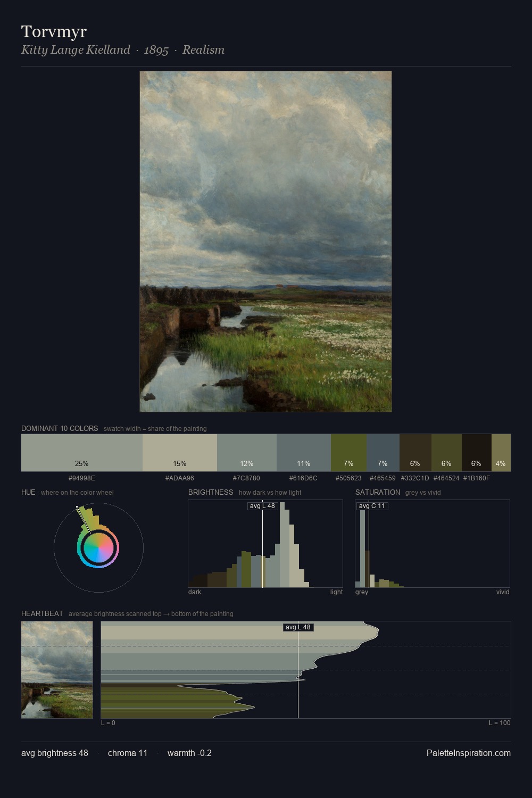The image size is (532, 798).
Task: Pick the #7C8780 12% swatch
Action: tap(247, 453)
